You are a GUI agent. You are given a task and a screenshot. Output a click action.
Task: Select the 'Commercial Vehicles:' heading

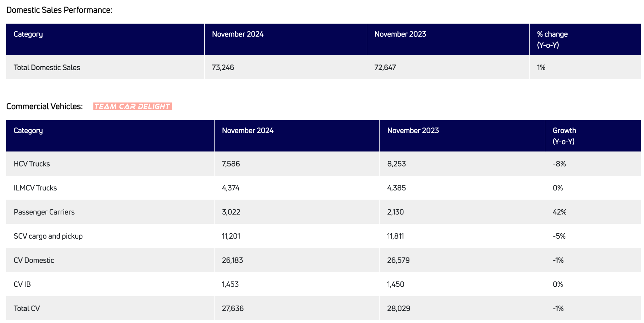click(x=44, y=106)
